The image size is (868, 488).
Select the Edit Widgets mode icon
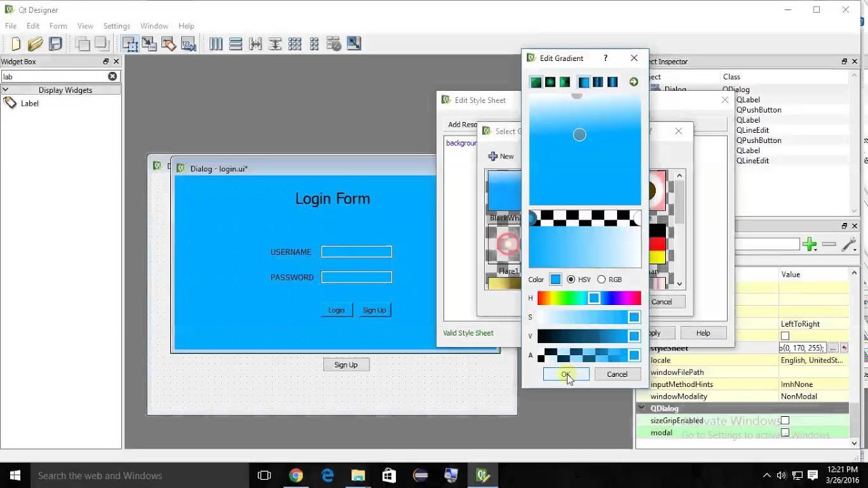point(130,44)
